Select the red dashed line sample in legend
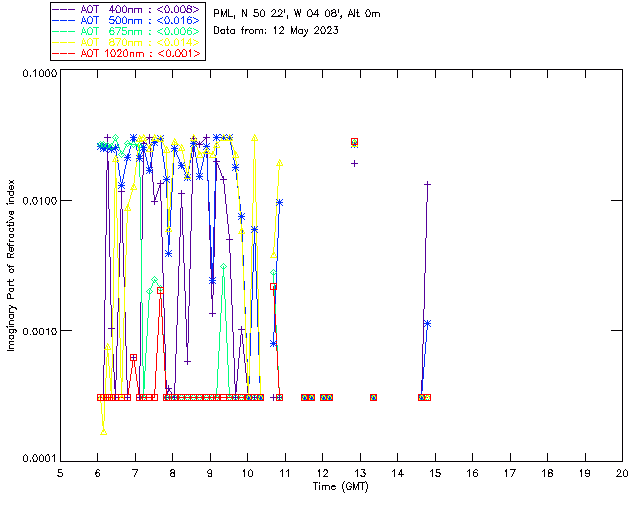The width and height of the screenshot is (640, 512). point(64,53)
